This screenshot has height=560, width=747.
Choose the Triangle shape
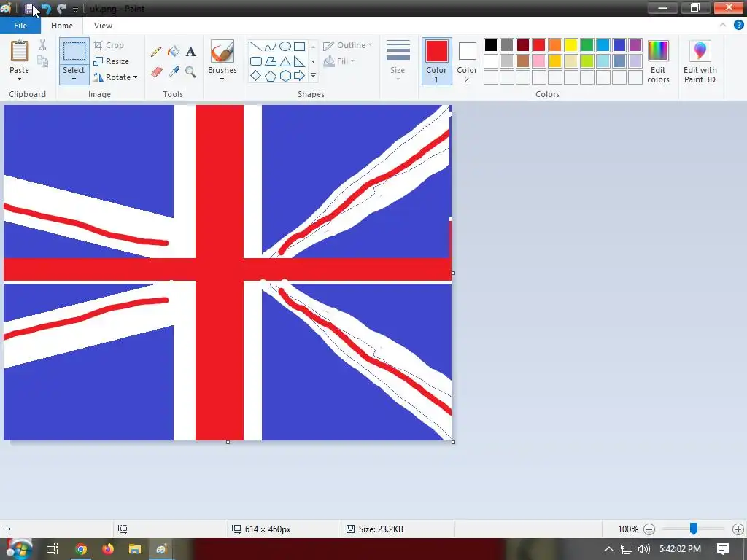click(x=285, y=61)
